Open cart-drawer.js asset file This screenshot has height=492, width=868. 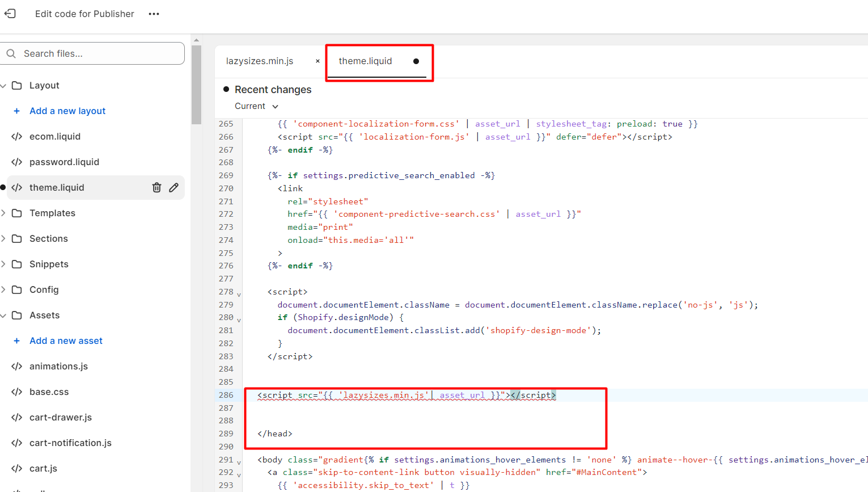[x=61, y=417]
